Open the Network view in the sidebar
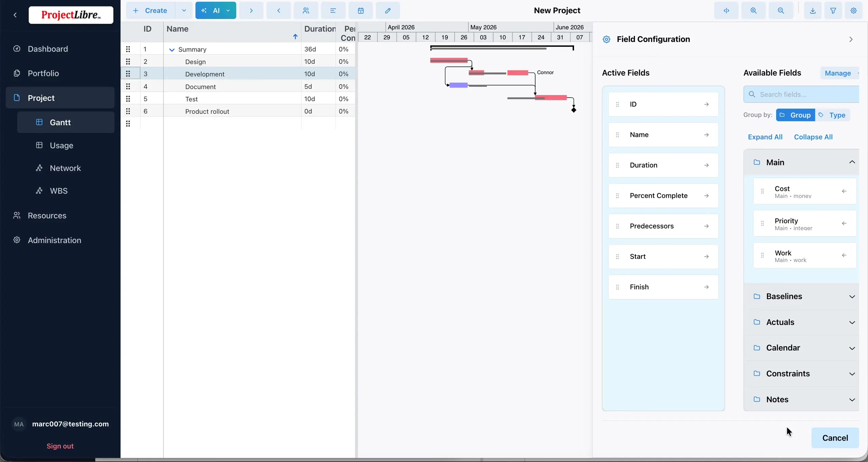The width and height of the screenshot is (868, 462). [x=66, y=168]
